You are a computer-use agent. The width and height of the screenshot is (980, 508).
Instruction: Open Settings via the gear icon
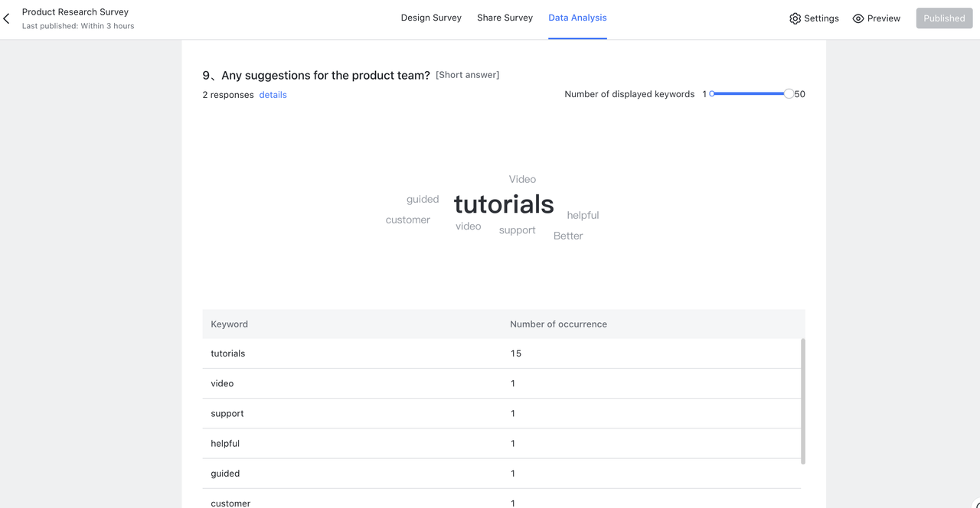point(795,18)
